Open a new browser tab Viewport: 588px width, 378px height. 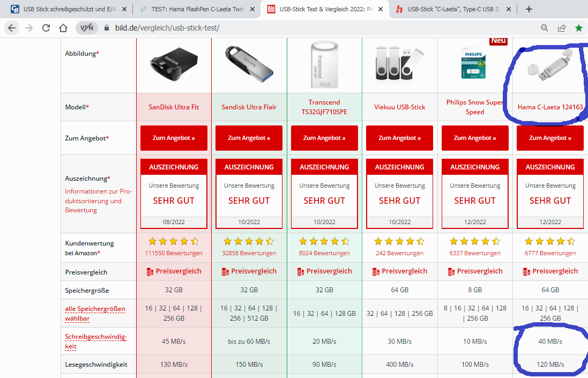tap(529, 9)
